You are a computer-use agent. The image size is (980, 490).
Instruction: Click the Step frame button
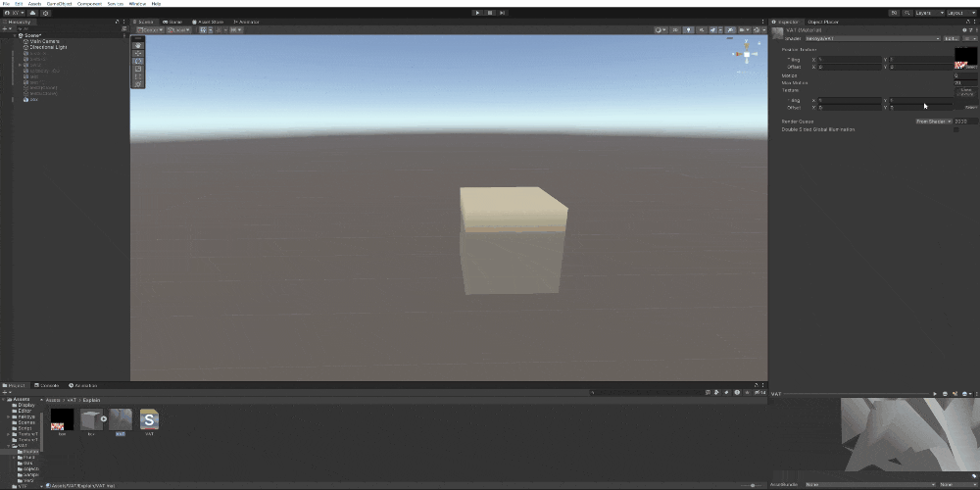point(503,13)
